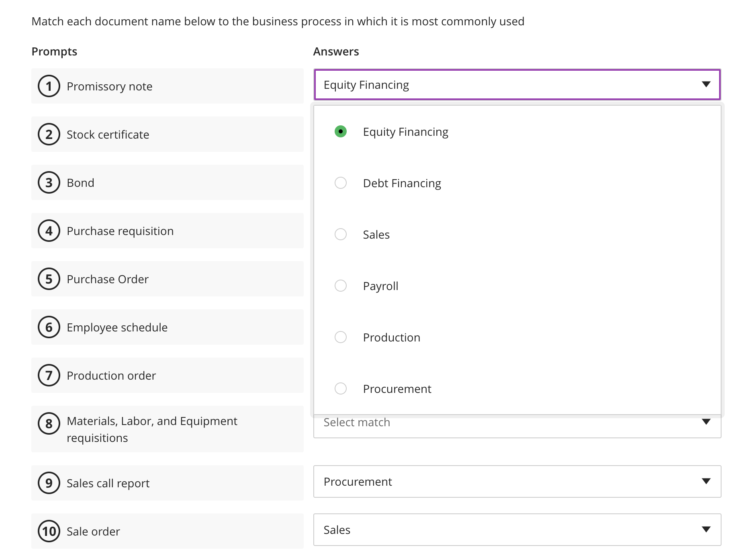
Task: Click the Promissory note prompt
Action: coord(109,86)
